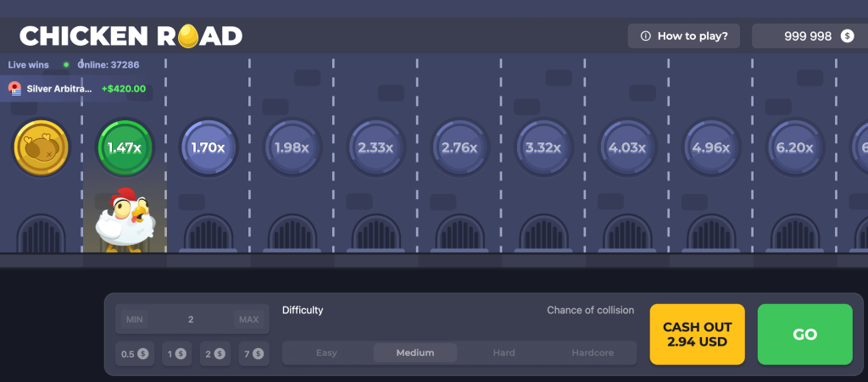868x382 pixels.
Task: Click the green 1.47x multiplier coin
Action: point(125,147)
